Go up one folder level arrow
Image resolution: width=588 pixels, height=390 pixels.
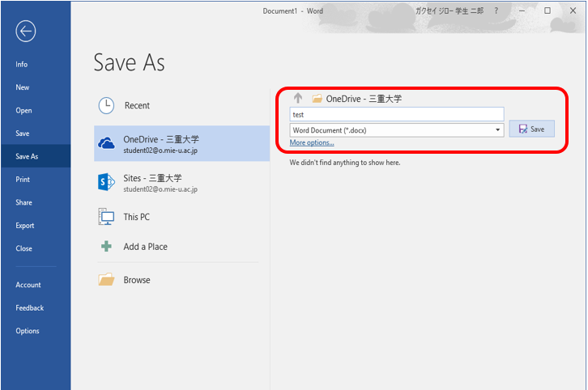[x=298, y=98]
